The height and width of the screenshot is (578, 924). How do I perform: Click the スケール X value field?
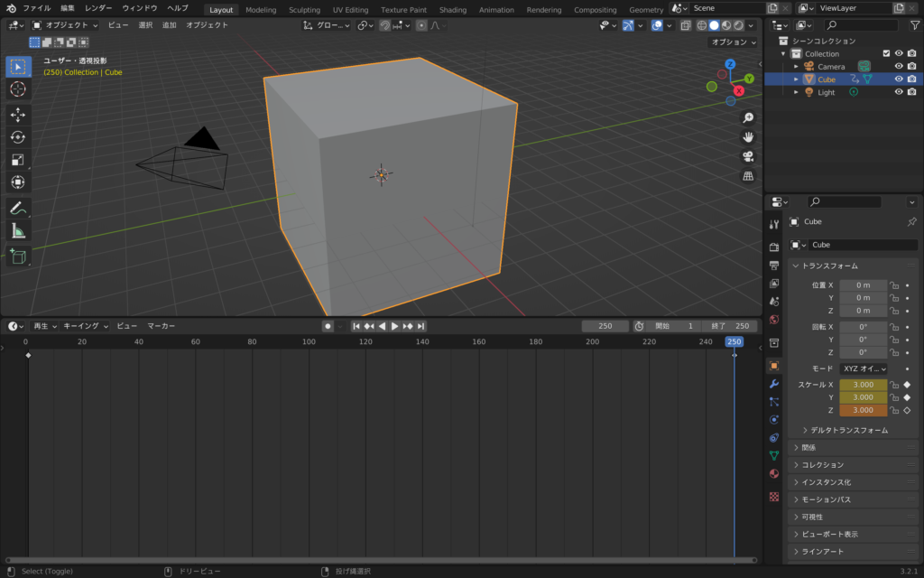tap(864, 385)
